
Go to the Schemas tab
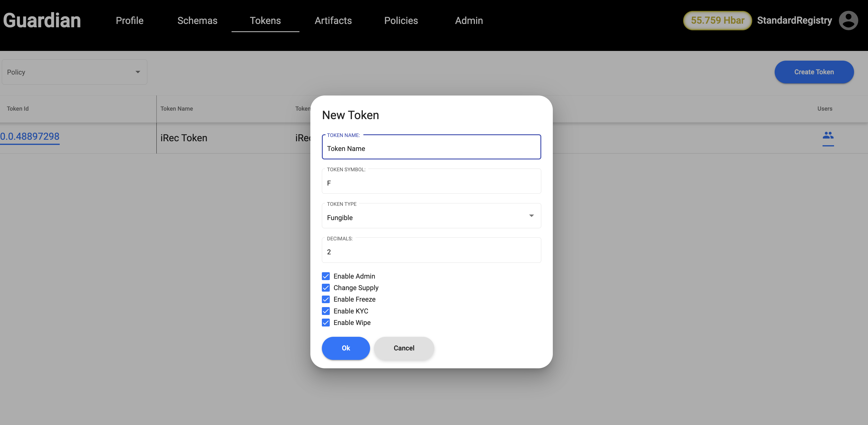click(197, 21)
